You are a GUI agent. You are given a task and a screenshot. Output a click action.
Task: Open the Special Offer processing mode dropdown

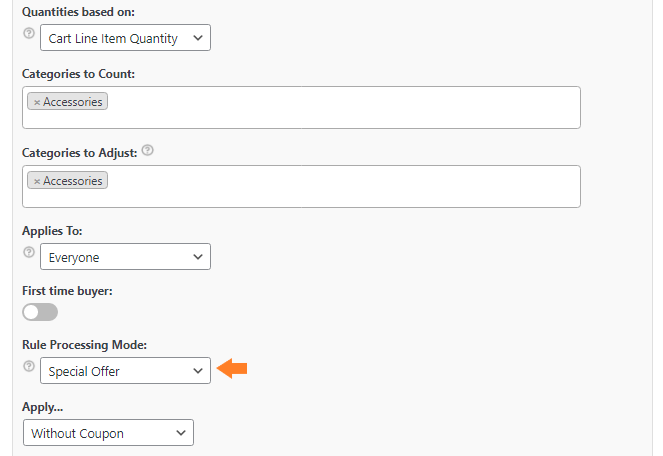[125, 371]
